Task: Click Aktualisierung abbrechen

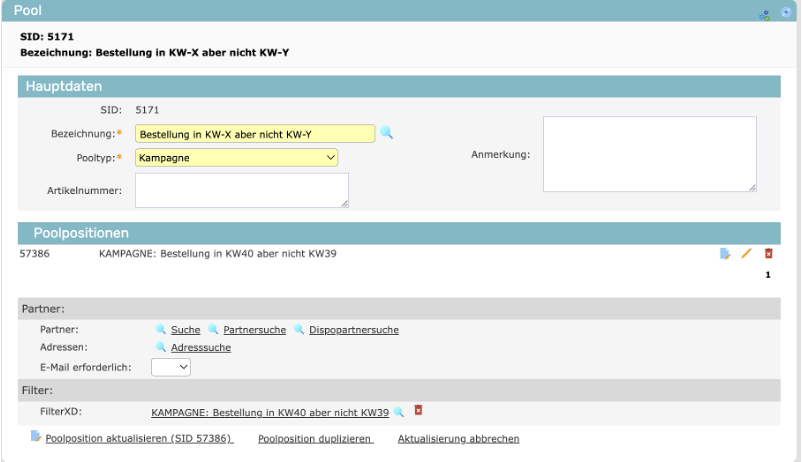Action: (x=458, y=438)
